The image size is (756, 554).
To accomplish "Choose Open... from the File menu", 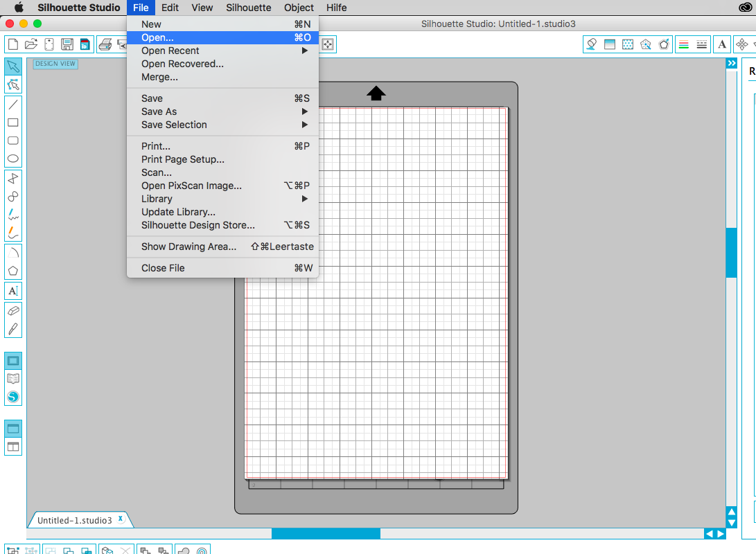I will [222, 37].
